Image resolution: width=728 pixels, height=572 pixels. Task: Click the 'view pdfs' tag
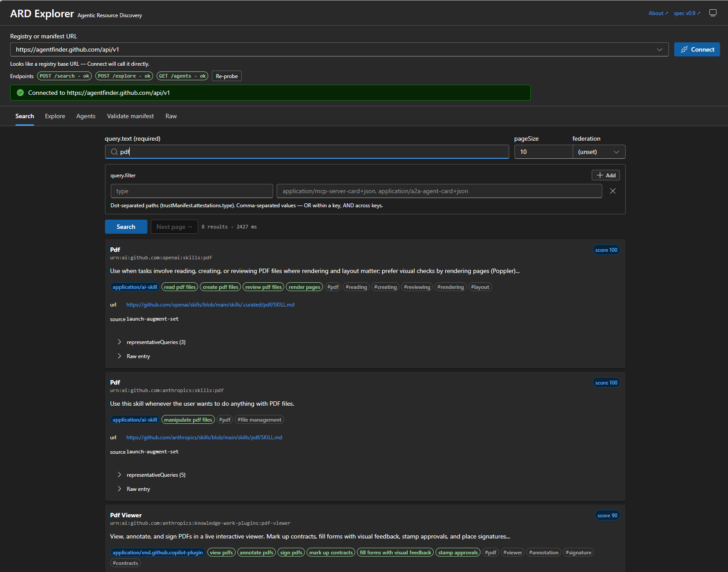point(221,553)
